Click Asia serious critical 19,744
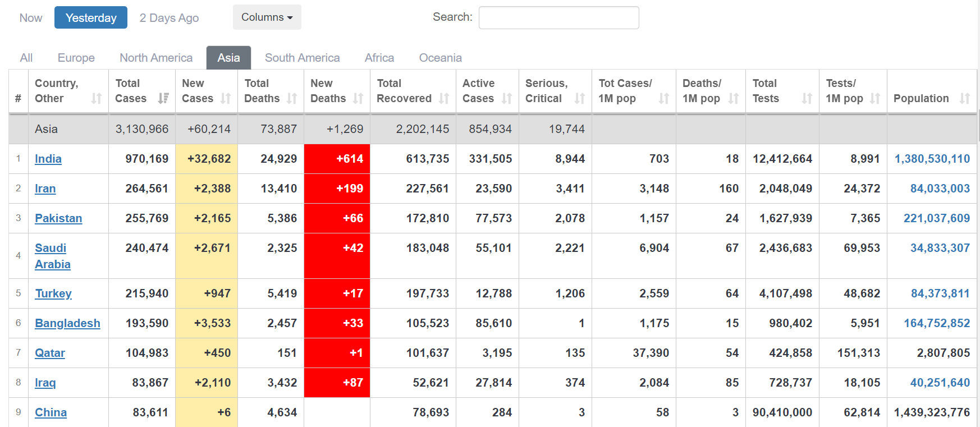Viewport: 980px width, 427px height. point(567,129)
